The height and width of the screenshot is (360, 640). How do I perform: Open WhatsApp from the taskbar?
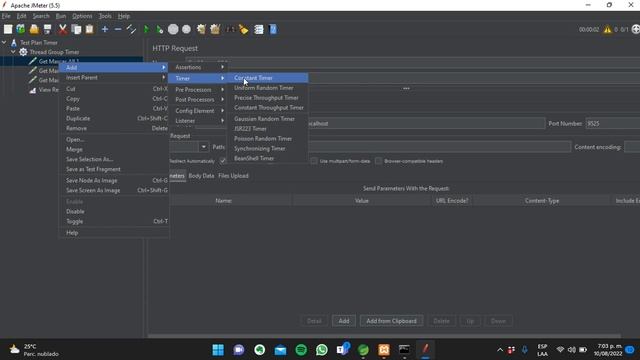[x=322, y=350]
